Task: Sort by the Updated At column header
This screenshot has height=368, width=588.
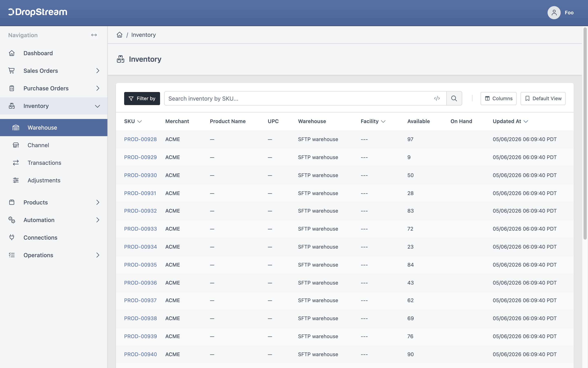Action: [x=510, y=121]
